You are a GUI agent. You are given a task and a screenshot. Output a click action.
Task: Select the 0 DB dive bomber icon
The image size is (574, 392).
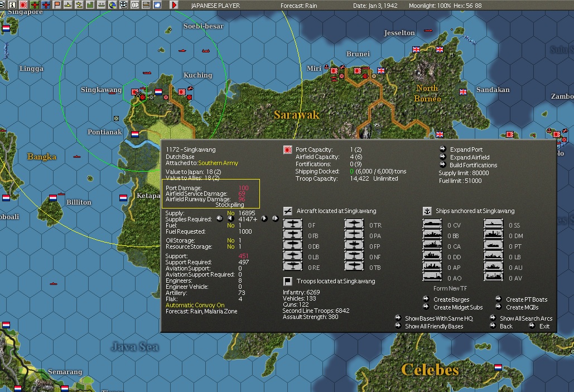tap(292, 245)
